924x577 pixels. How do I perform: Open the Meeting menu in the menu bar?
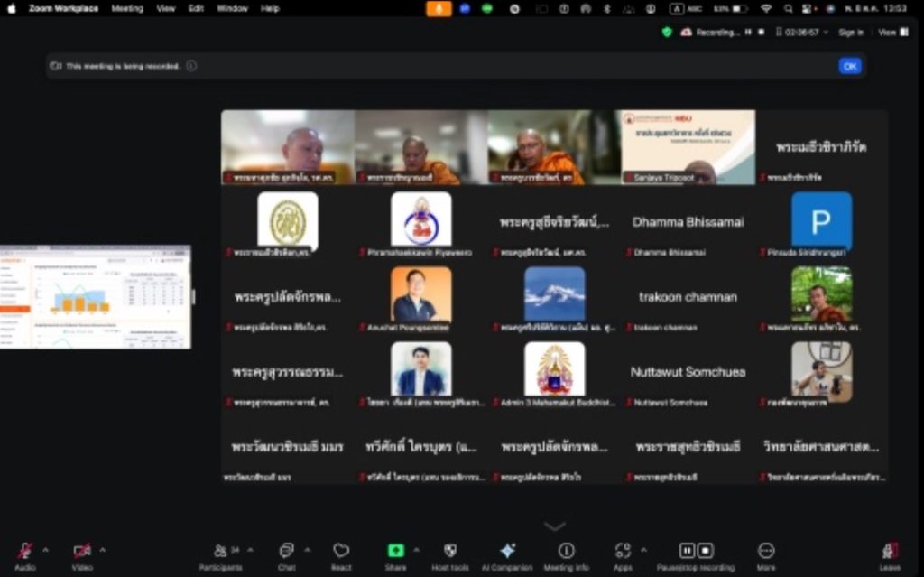coord(127,8)
